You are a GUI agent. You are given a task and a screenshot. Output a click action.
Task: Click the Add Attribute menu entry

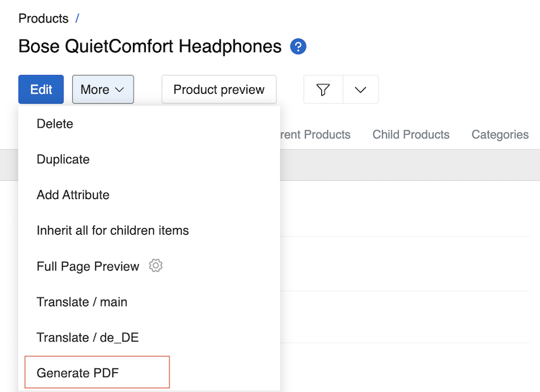[x=73, y=195]
